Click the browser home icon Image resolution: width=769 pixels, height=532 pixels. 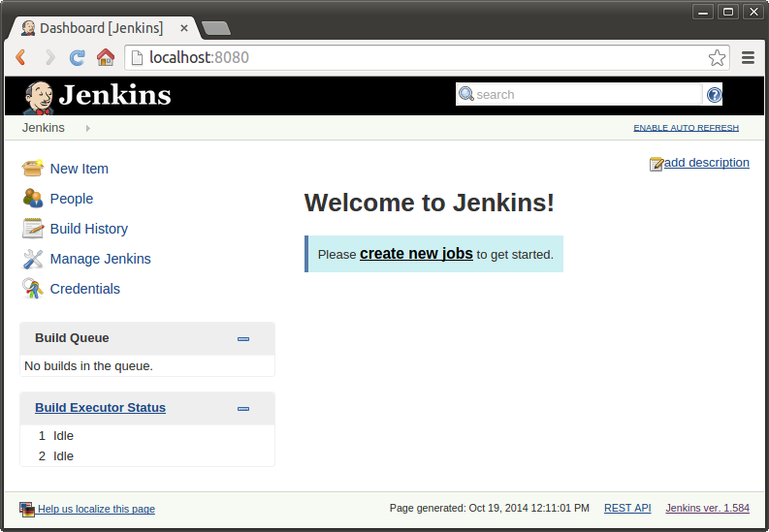click(x=106, y=57)
